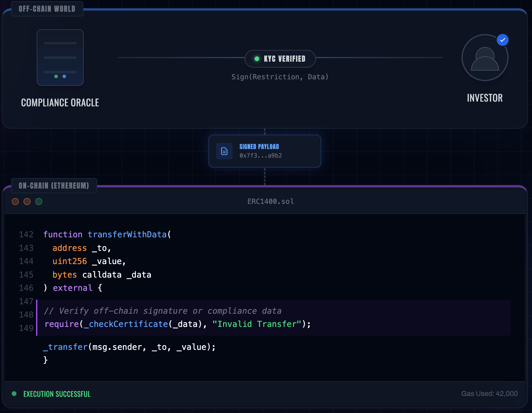532x413 pixels.
Task: Click the green dot on the Compliance Oracle
Action: pyautogui.click(x=56, y=76)
